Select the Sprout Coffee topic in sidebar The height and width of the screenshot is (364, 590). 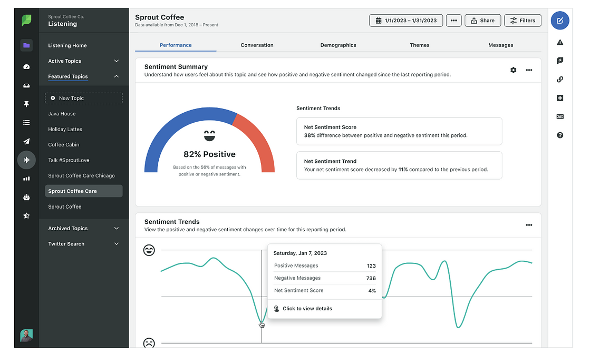(65, 206)
